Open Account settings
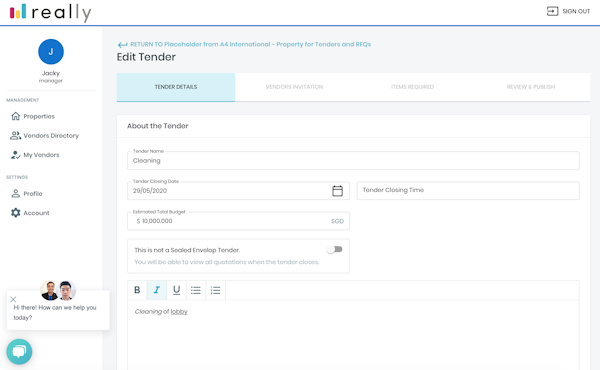This screenshot has height=370, width=600. (36, 213)
